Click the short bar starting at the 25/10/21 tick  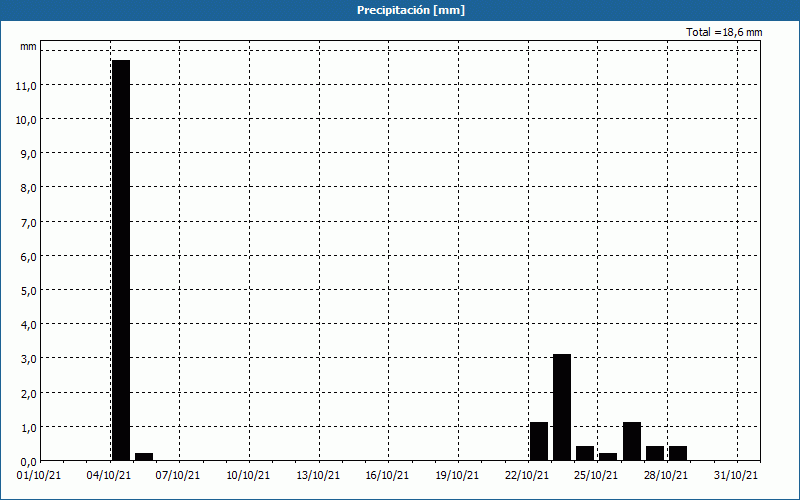point(608,457)
